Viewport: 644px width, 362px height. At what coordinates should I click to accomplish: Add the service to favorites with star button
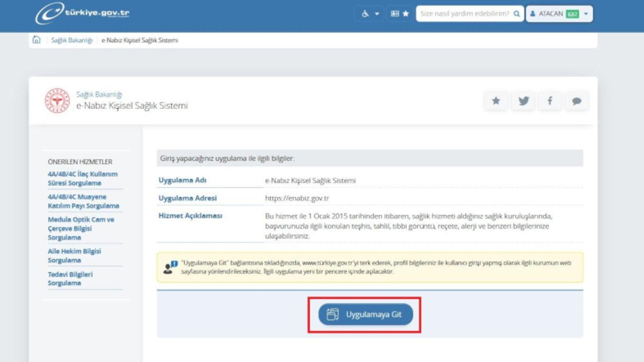[x=496, y=101]
